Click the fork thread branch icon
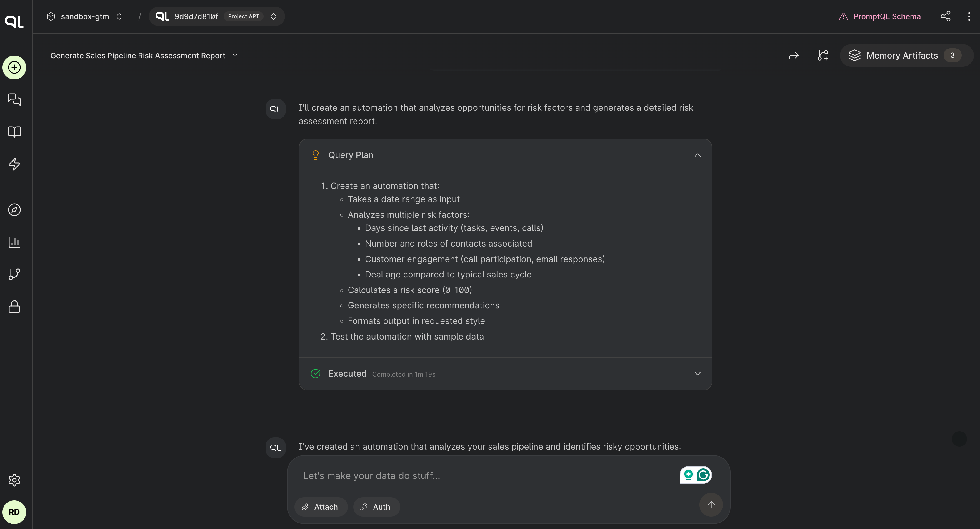 pyautogui.click(x=823, y=56)
